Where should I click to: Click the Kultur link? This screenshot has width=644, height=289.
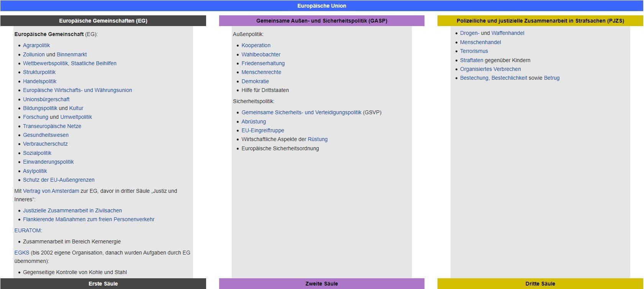(76, 108)
